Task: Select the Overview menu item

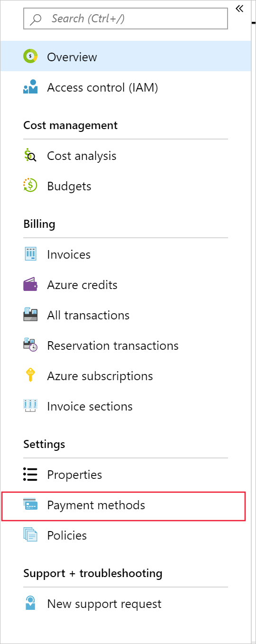Action: pyautogui.click(x=126, y=57)
